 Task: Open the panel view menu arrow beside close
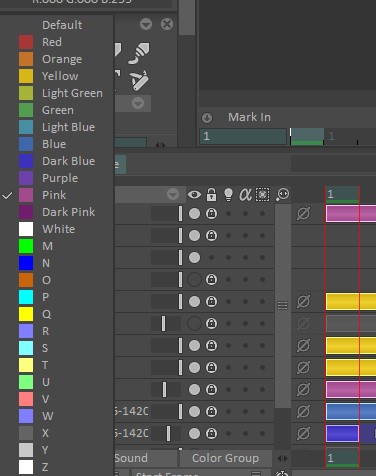pyautogui.click(x=146, y=24)
